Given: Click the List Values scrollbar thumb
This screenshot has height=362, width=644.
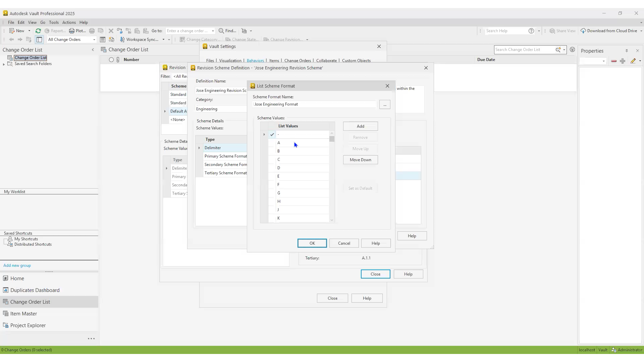Looking at the screenshot, I should coord(332,139).
